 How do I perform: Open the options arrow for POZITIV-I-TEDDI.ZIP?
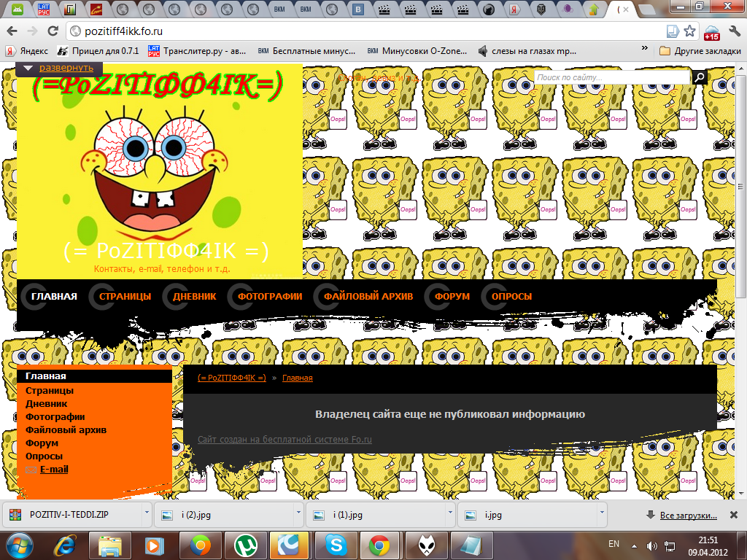[x=147, y=513]
